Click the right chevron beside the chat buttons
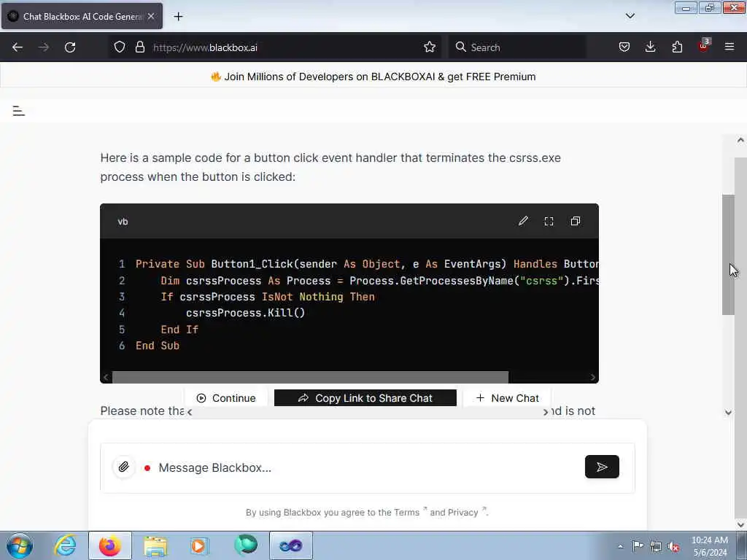This screenshot has width=747, height=560. [x=546, y=412]
